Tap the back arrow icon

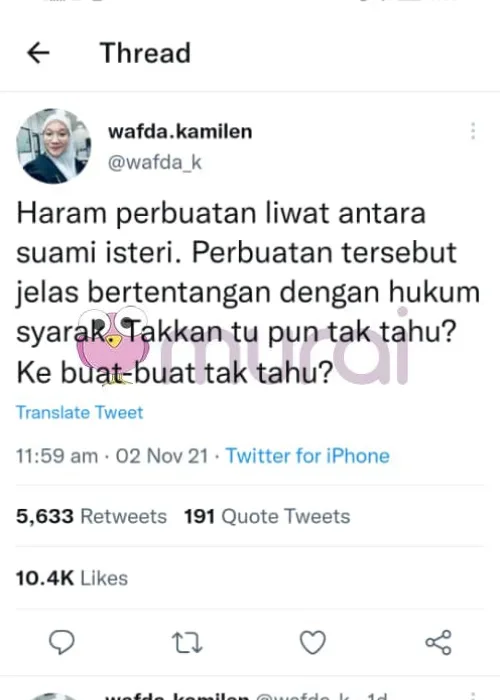tap(38, 53)
